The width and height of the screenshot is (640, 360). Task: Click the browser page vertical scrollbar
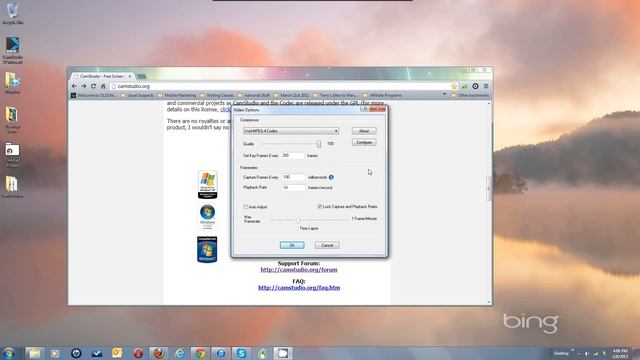(489, 188)
